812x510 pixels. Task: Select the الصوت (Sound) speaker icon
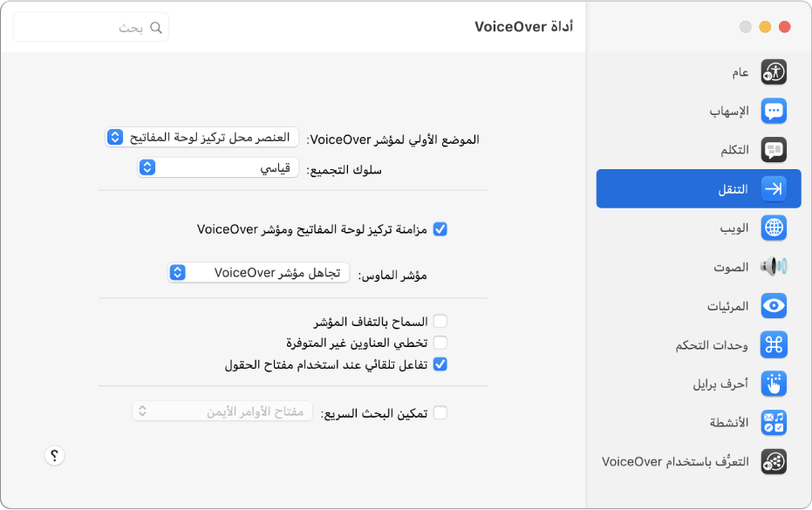pyautogui.click(x=774, y=267)
